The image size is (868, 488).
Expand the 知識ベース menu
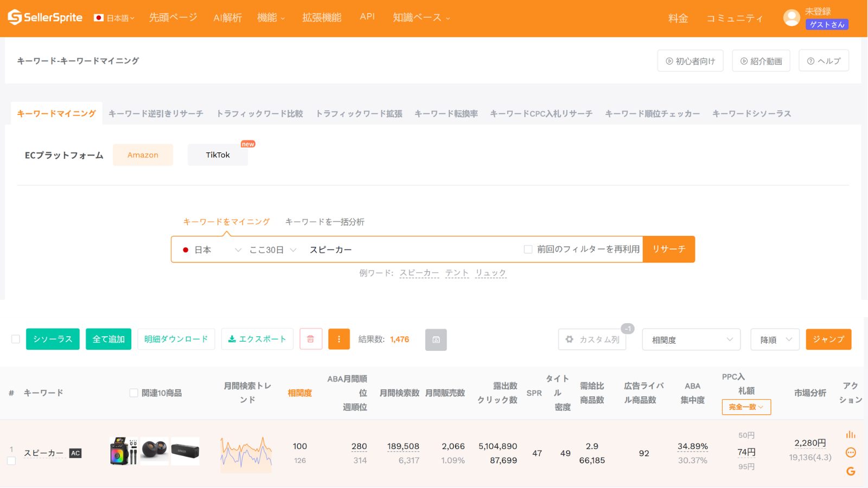pyautogui.click(x=422, y=18)
